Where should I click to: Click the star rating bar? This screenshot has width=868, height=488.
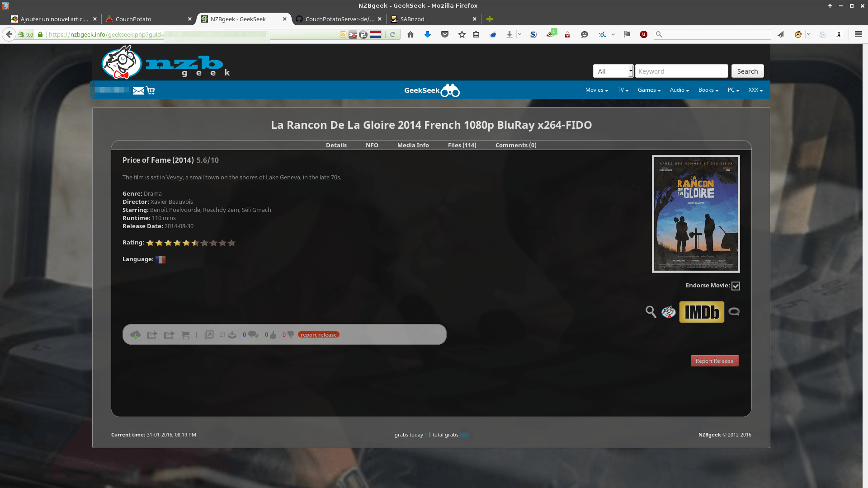point(191,243)
